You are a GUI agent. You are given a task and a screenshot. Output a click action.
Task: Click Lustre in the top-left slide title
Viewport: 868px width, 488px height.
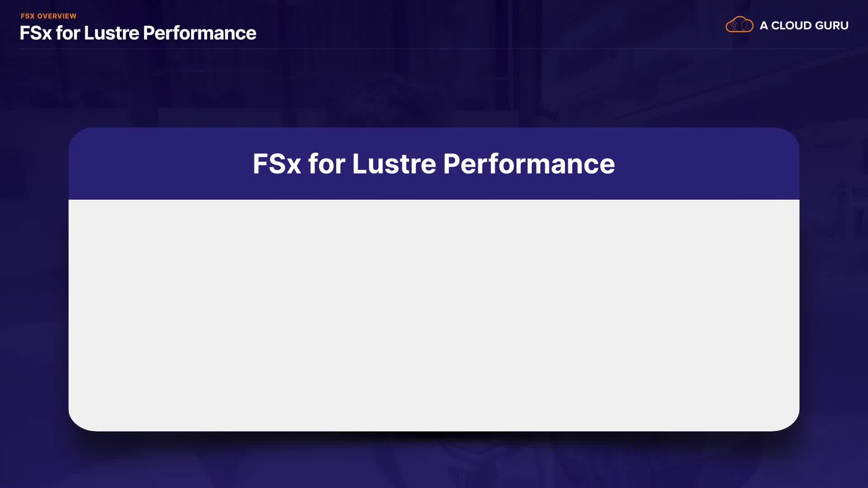[111, 33]
